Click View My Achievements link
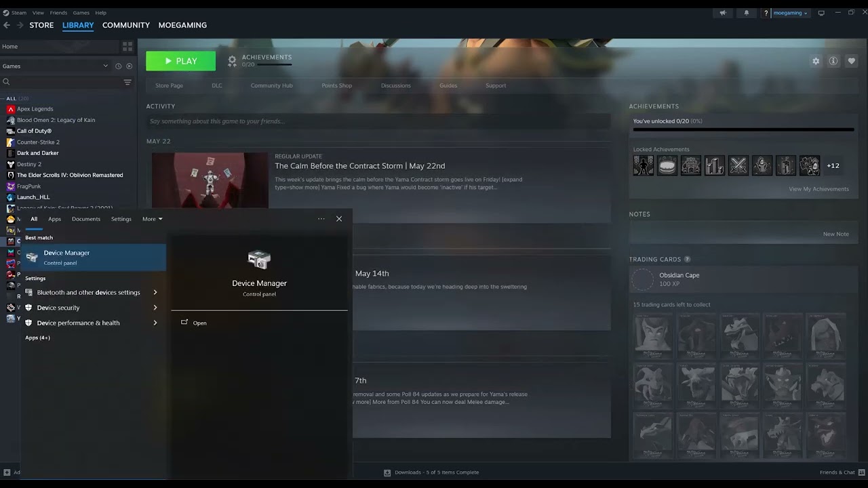868x488 pixels. (x=818, y=189)
